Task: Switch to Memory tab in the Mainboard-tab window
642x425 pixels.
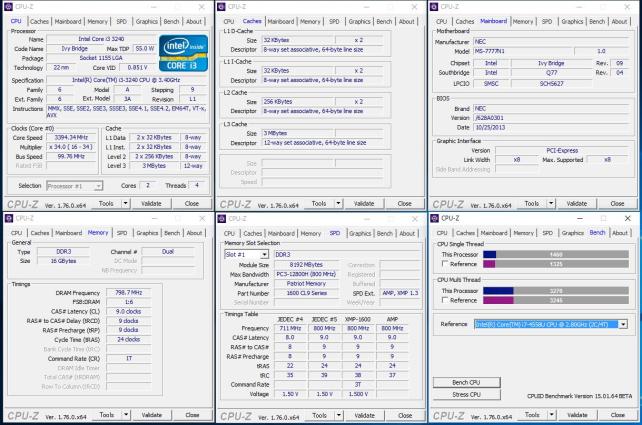Action: 523,21
